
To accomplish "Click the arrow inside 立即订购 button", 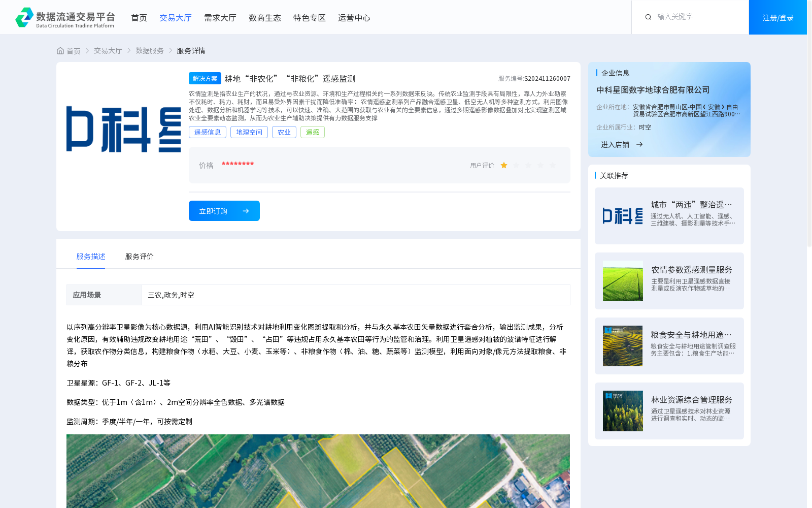I will coord(246,211).
